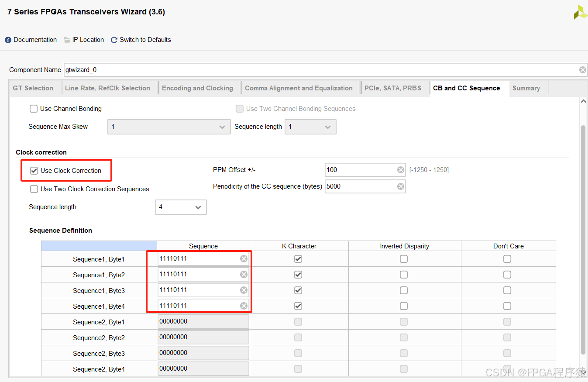Check Don't Care for Sequence1 Byte2
This screenshot has width=588, height=382.
[x=507, y=275]
